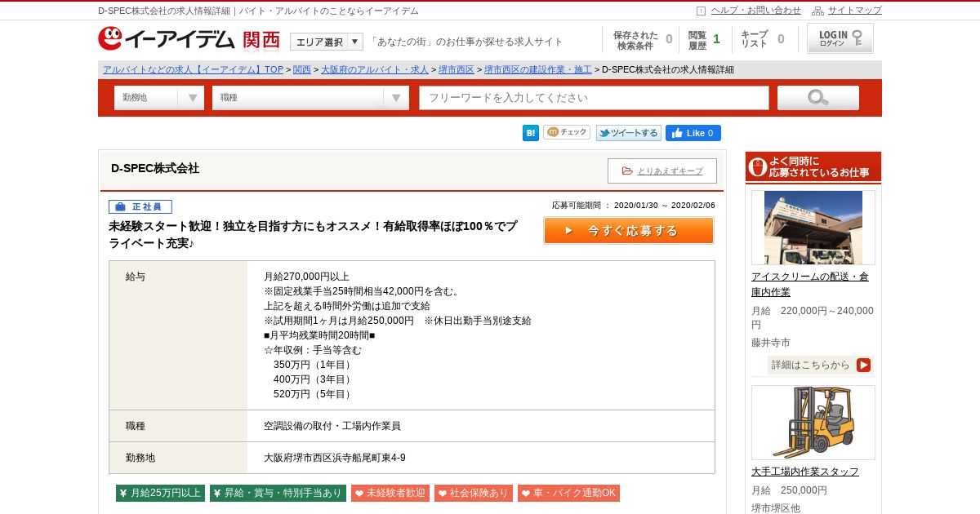The height and width of the screenshot is (514, 980).
Task: Click the よく同時に応募されているお仕事 header
Action: [813, 167]
